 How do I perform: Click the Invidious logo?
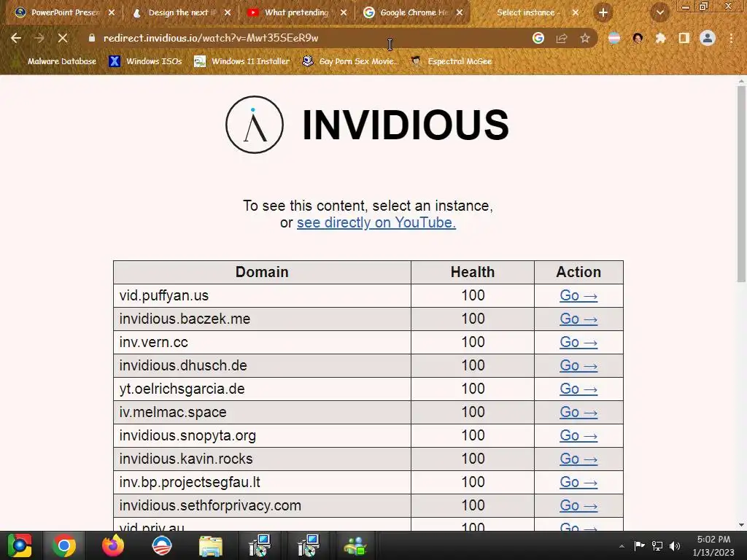[x=255, y=125]
